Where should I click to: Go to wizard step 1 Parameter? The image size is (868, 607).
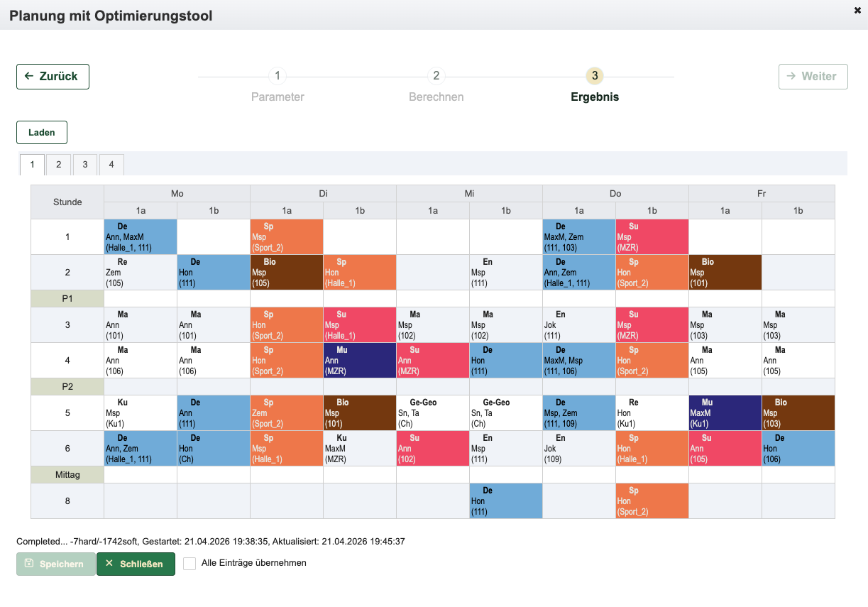coord(278,76)
